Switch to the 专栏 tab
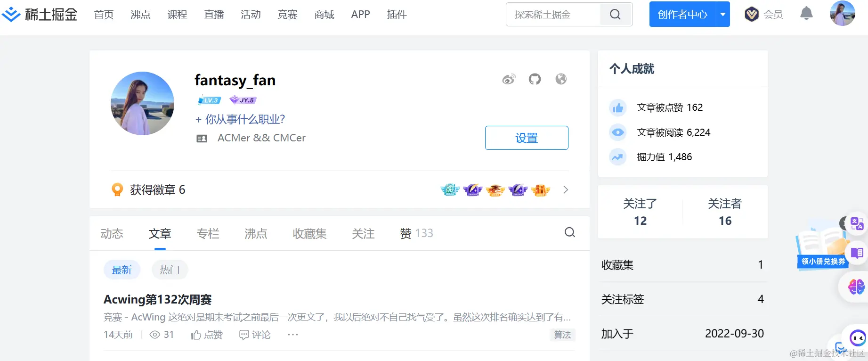This screenshot has height=361, width=868. [208, 234]
